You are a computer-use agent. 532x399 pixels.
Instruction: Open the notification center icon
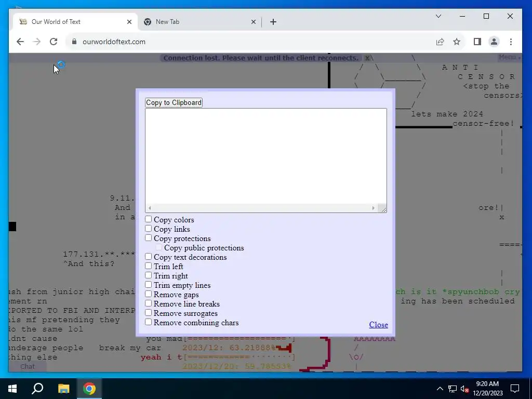(x=515, y=389)
